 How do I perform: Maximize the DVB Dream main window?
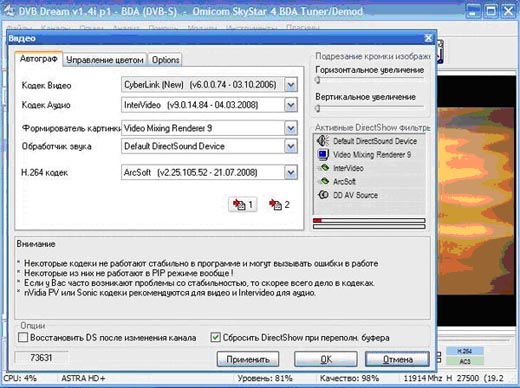coord(491,11)
